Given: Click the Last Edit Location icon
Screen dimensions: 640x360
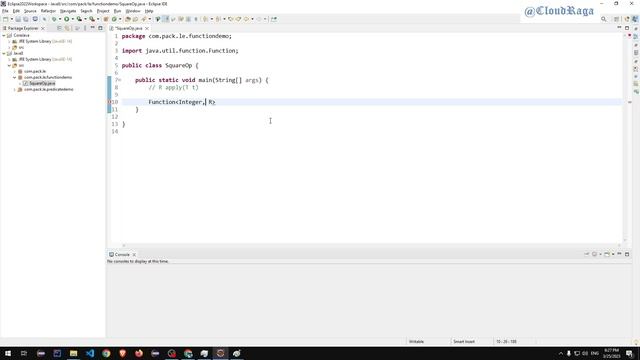Looking at the screenshot, I should [231, 19].
